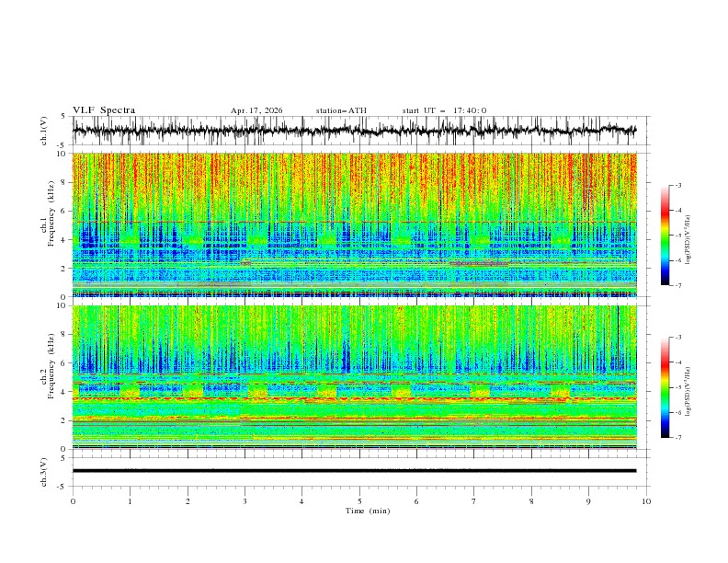The height and width of the screenshot is (563, 728).
Task: Click the ch.1 spectrogram red band near 10 kHz
Action: (x=354, y=167)
